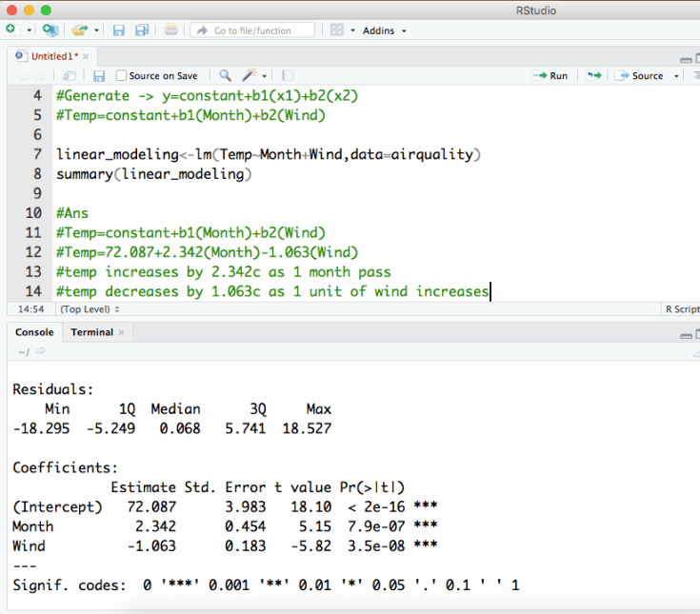Click the create project icon
This screenshot has height=614, width=700.
[50, 30]
